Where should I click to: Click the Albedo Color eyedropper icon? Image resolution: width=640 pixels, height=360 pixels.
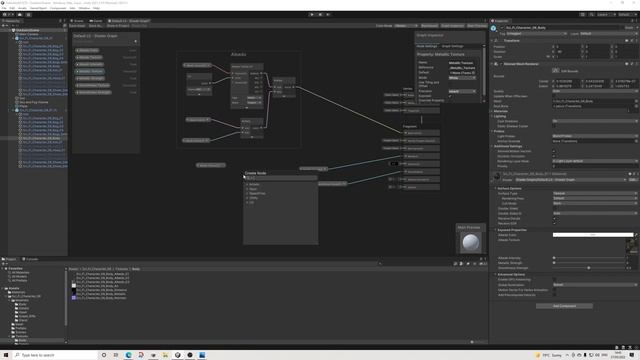[x=636, y=235]
